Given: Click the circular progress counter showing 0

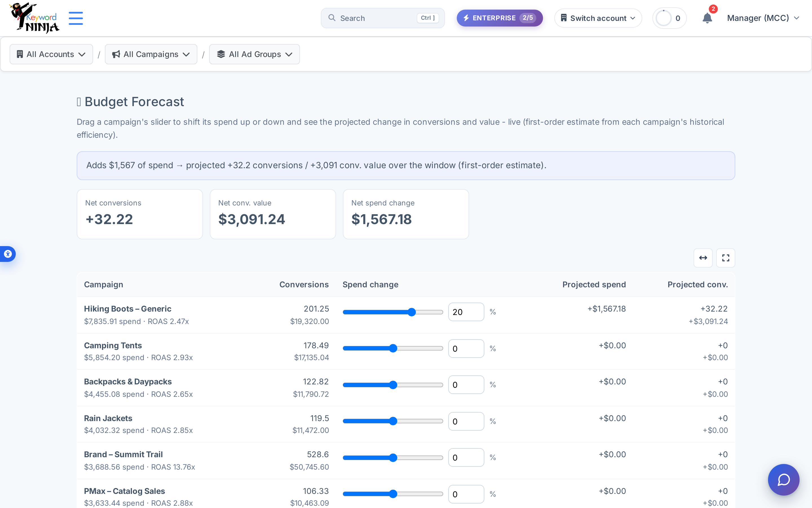Looking at the screenshot, I should [x=669, y=18].
